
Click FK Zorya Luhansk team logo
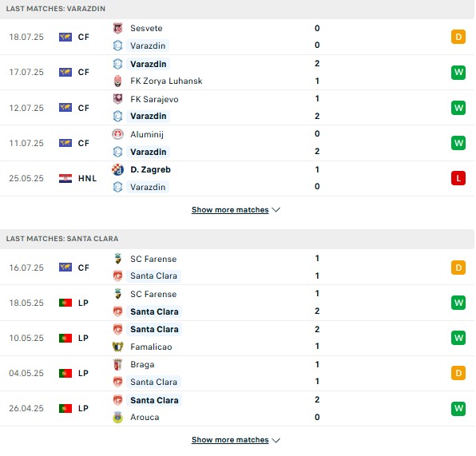pyautogui.click(x=117, y=81)
